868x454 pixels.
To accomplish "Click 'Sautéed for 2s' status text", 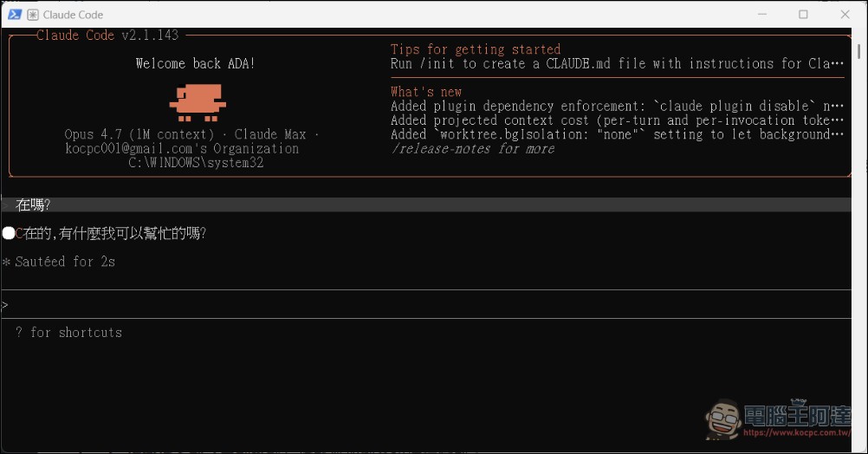I will (x=65, y=262).
